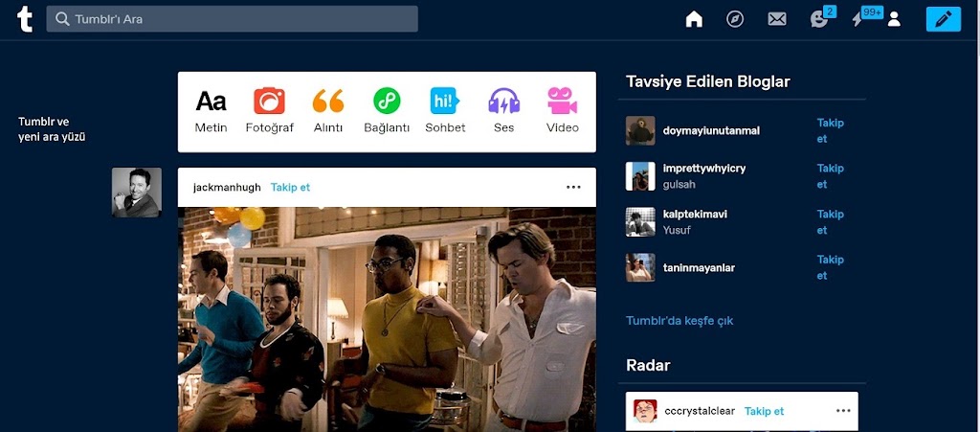Follow taninmayanlar with Takip et

pyautogui.click(x=831, y=267)
